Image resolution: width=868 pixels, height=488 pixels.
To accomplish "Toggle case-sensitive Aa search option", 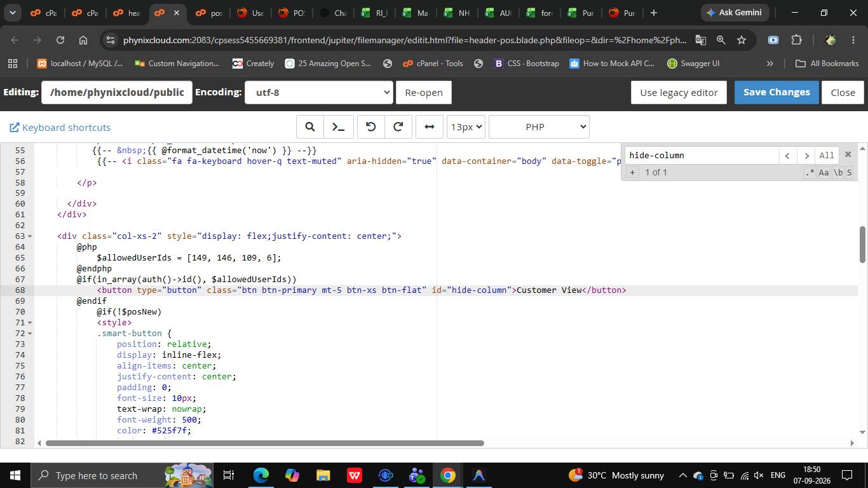I will (x=824, y=172).
